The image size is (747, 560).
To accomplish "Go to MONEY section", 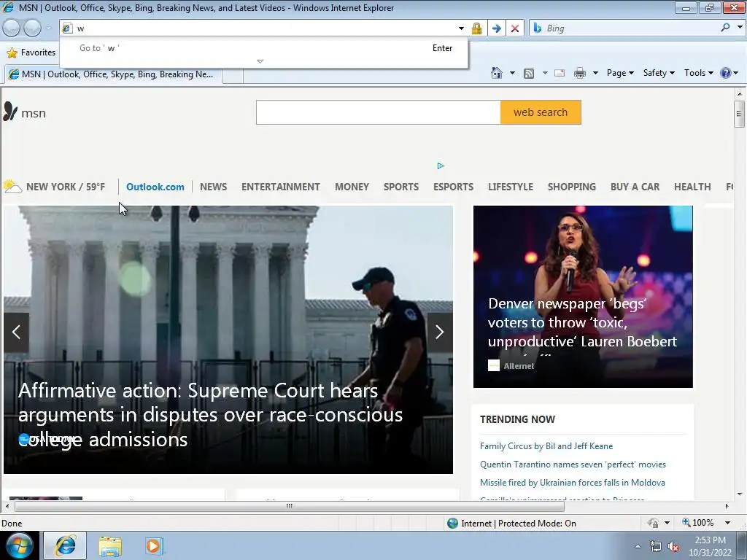I will (x=352, y=187).
